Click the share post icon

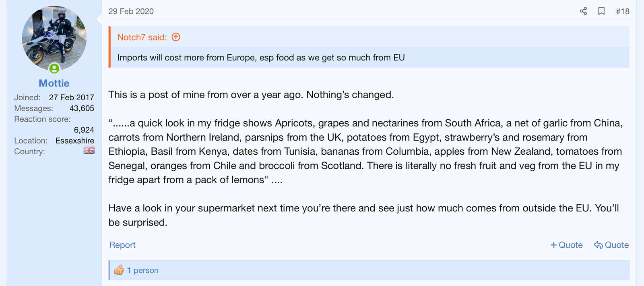point(583,11)
